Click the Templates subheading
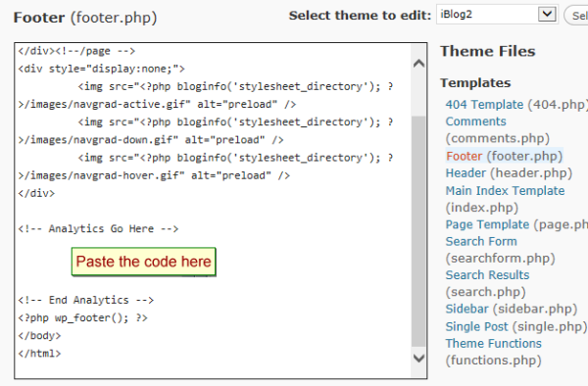The image size is (588, 386). point(475,82)
